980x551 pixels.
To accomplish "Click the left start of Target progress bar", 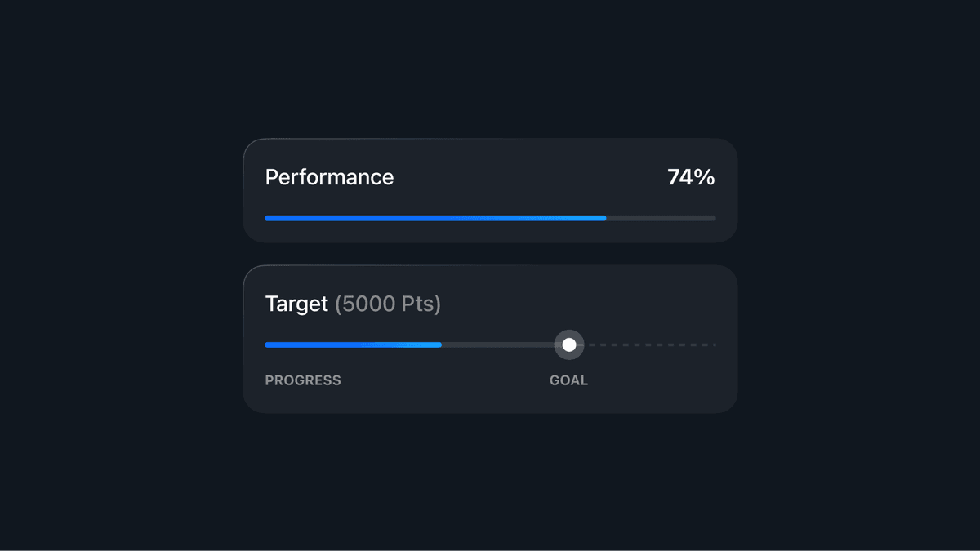I will coord(267,344).
